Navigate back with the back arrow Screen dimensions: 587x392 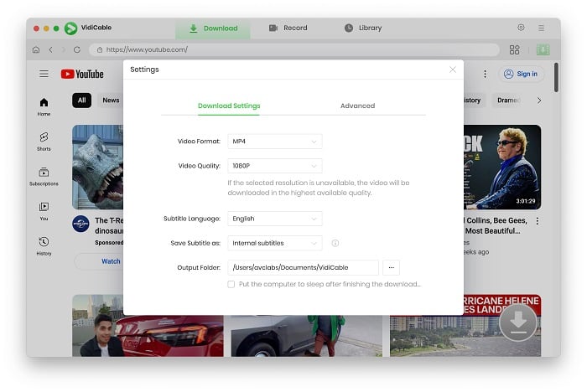coord(51,49)
